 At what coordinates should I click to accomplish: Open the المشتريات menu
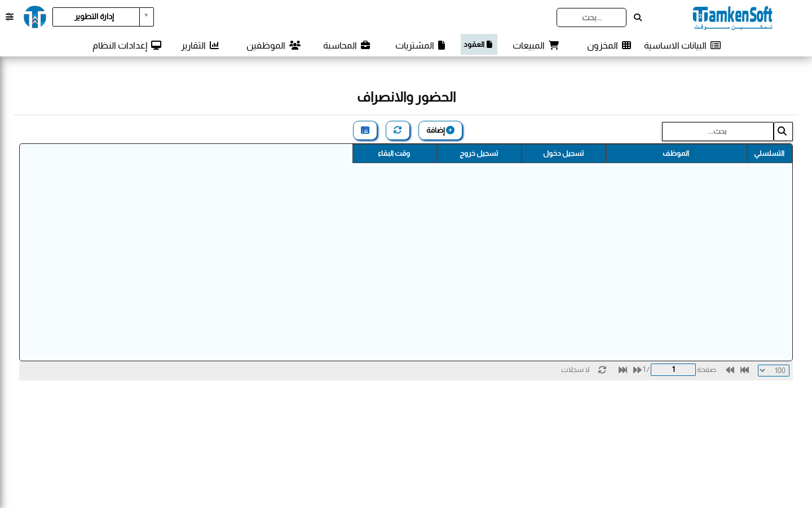click(420, 45)
